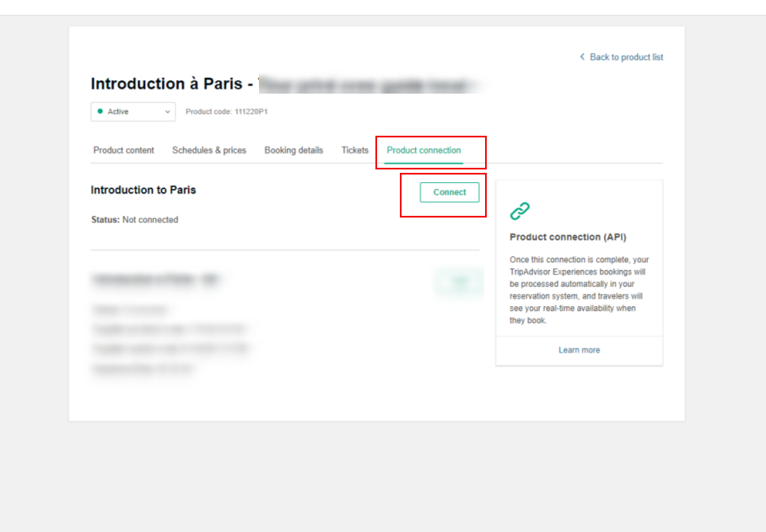The width and height of the screenshot is (766, 532).
Task: Open the Schedules & prices tab
Action: pyautogui.click(x=209, y=150)
